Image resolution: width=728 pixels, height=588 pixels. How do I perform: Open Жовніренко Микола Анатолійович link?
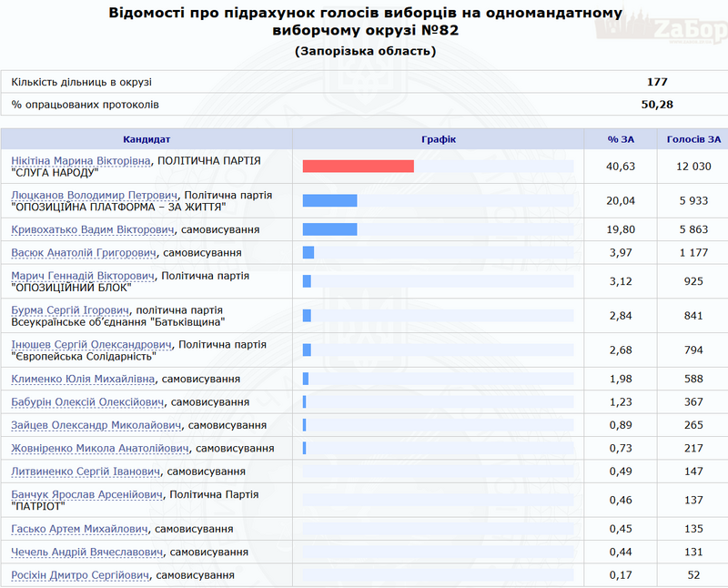pyautogui.click(x=100, y=449)
